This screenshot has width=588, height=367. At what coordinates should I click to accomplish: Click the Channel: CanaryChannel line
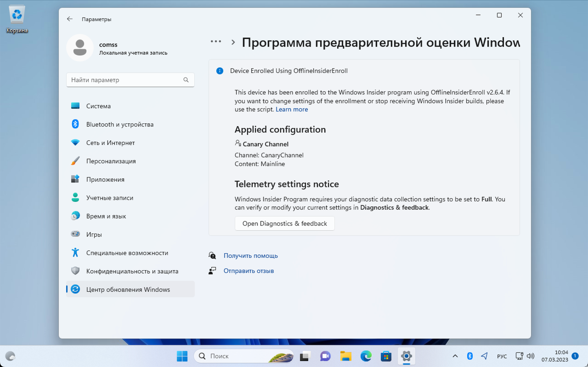click(269, 155)
